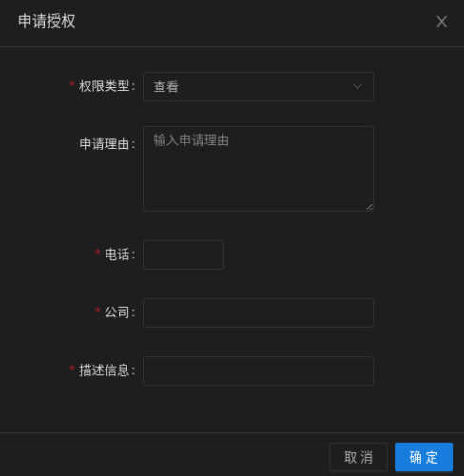The image size is (464, 476).
Task: Click the 取消 button
Action: [x=358, y=457]
